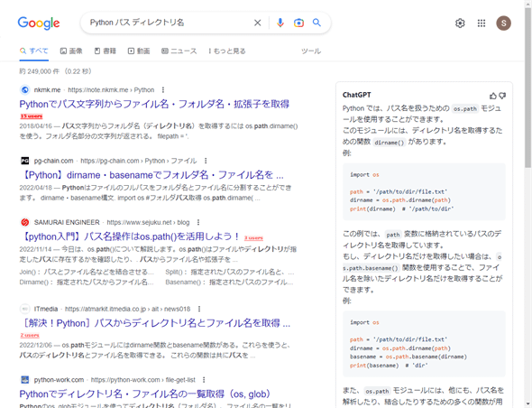
Task: Open [解決！Python] パスからディレクトリ名 result
Action: pos(155,323)
